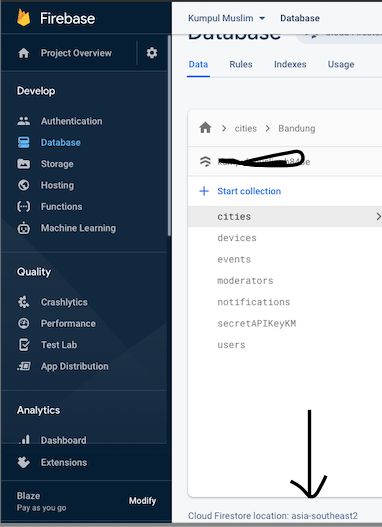Open Authentication in the sidebar
Viewport: 382px width, 527px height.
pyautogui.click(x=71, y=121)
